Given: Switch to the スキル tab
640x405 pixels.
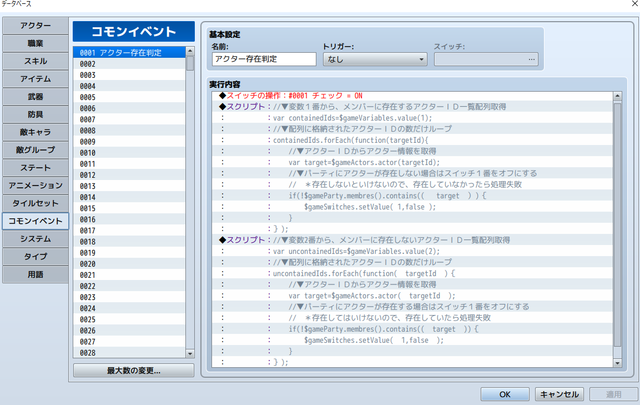Looking at the screenshot, I should tap(36, 61).
